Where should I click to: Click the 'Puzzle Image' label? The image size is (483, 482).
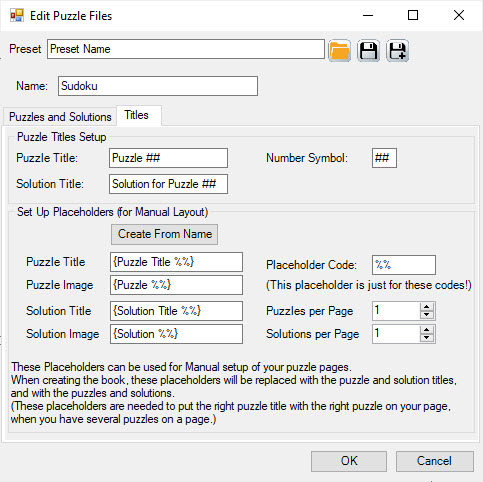coord(60,285)
